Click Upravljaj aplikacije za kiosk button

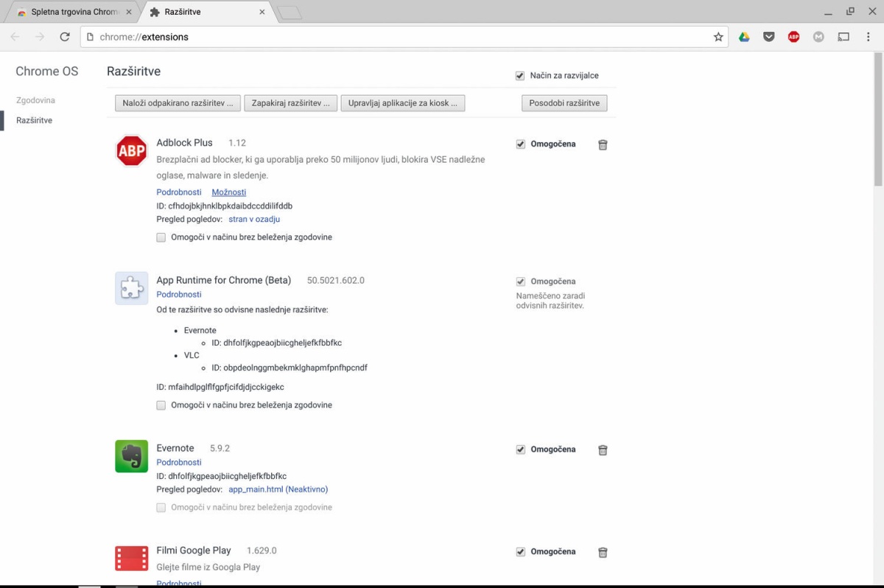pyautogui.click(x=403, y=103)
